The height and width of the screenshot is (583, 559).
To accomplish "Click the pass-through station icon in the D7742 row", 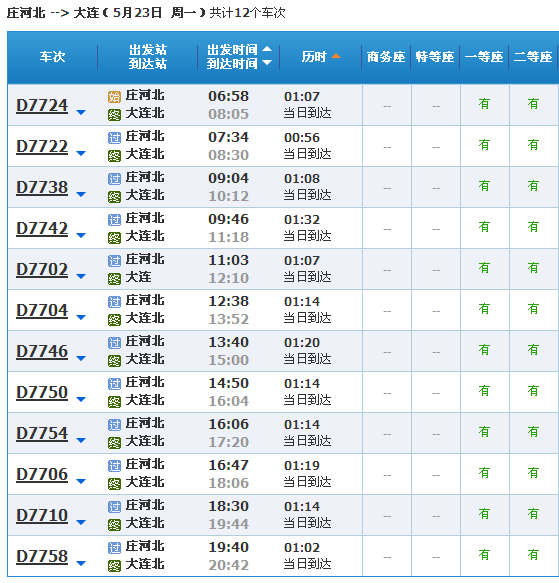I will (114, 220).
